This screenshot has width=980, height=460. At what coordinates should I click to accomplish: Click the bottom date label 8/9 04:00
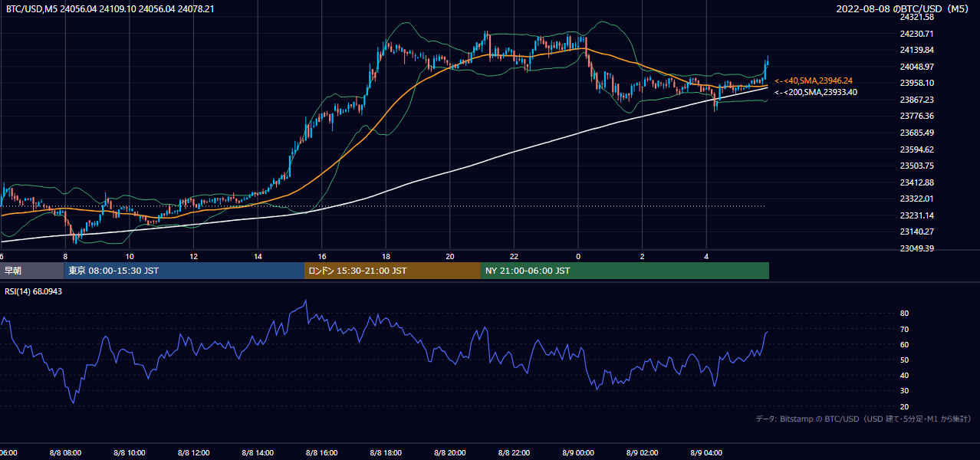[x=706, y=453]
